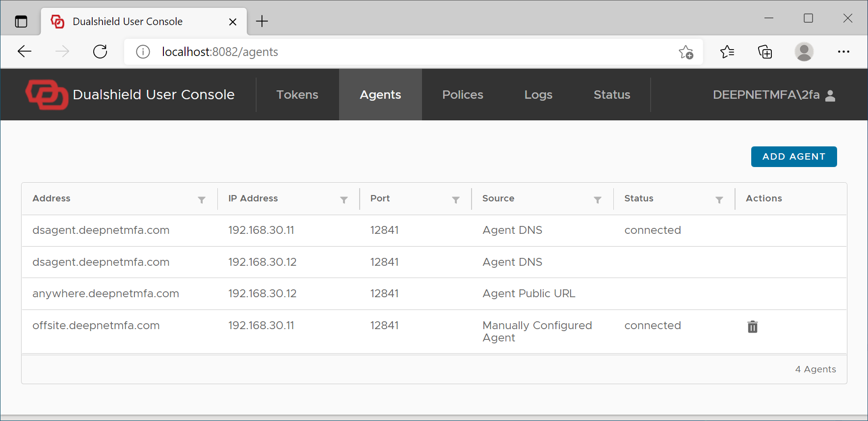This screenshot has width=868, height=421.
Task: Open the browser Favorites list icon
Action: [x=727, y=52]
